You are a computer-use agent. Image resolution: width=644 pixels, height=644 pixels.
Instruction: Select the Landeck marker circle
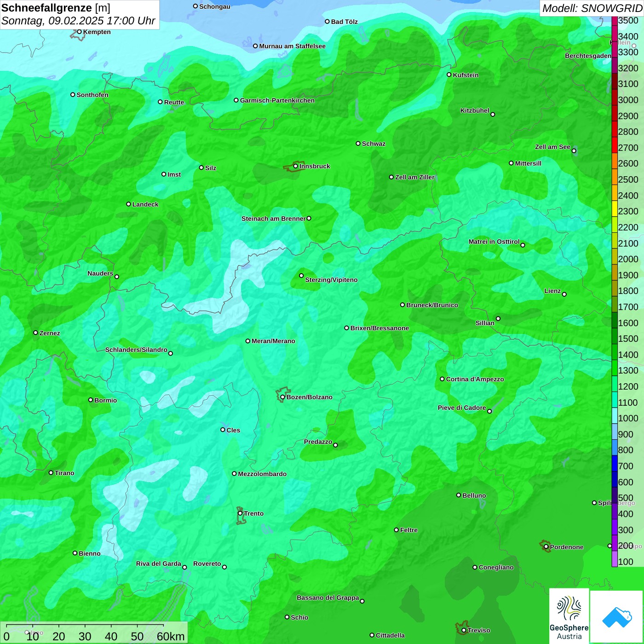pos(128,204)
